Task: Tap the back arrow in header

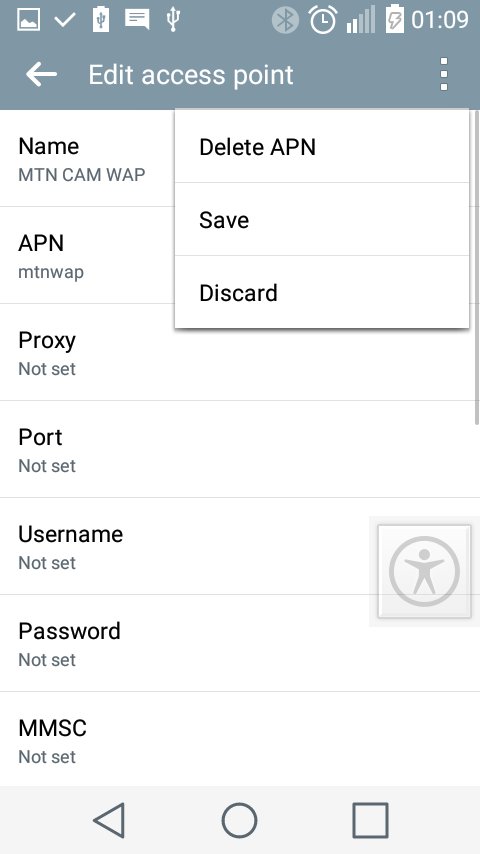Action: [x=41, y=74]
